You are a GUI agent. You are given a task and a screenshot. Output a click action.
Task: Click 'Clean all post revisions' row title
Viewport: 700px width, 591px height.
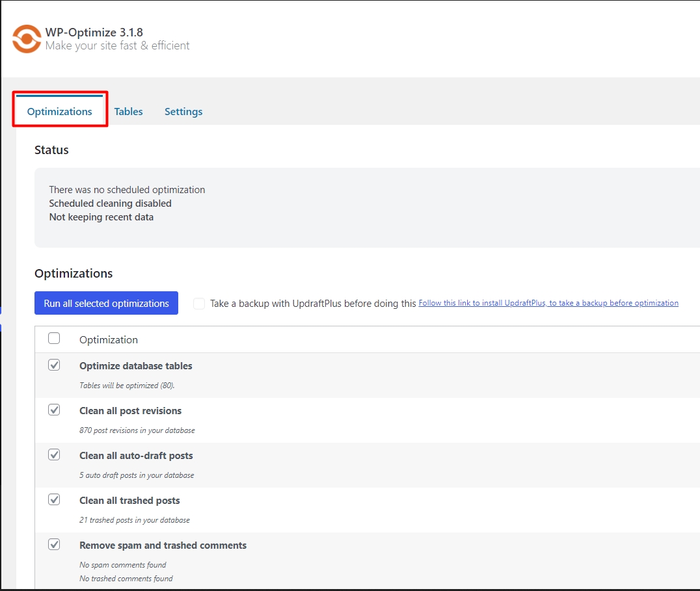(x=130, y=411)
